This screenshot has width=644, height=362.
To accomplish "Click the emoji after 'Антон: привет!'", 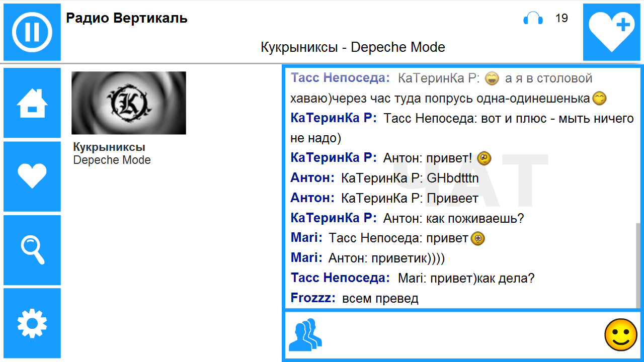I will coord(484,158).
